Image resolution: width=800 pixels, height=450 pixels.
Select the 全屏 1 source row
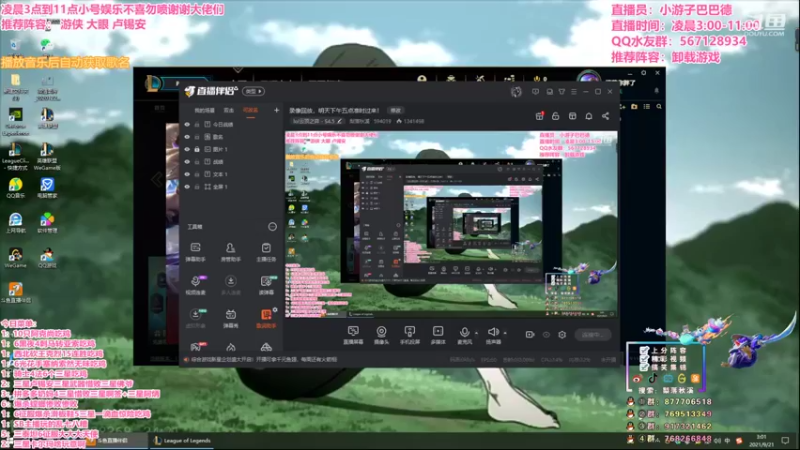(x=232, y=187)
